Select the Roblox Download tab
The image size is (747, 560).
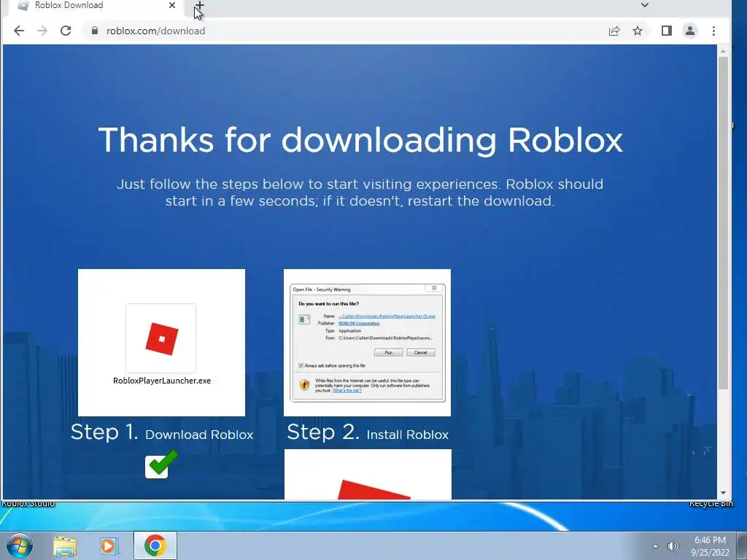point(96,6)
